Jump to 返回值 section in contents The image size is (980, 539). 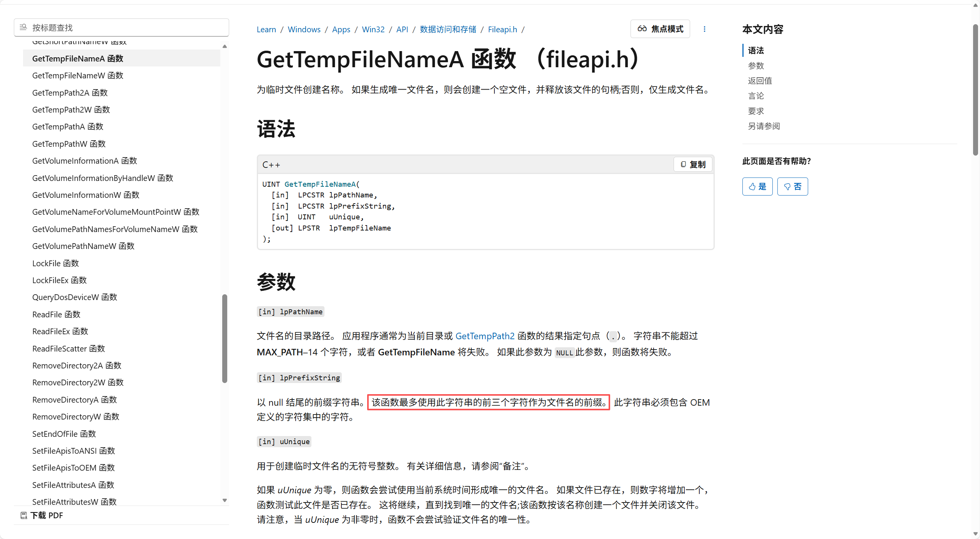[x=759, y=81]
